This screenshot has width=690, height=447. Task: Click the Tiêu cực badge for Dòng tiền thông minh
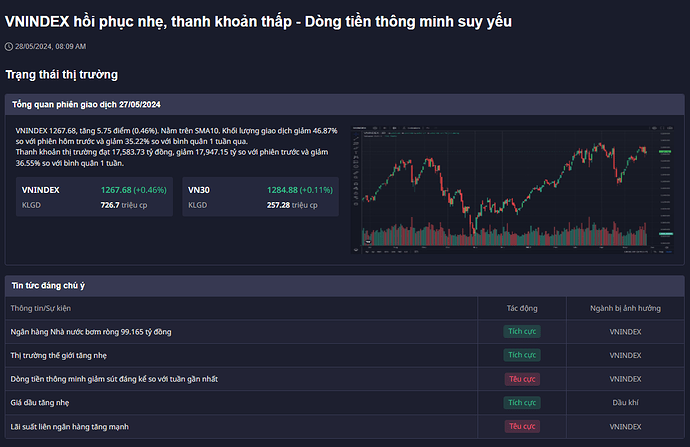(522, 379)
